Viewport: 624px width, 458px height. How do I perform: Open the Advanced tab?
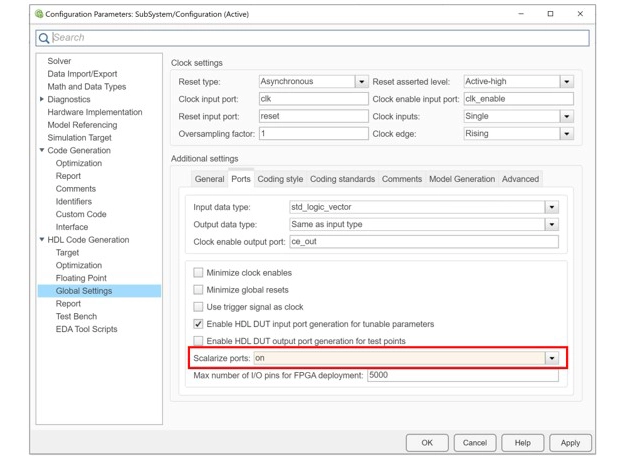click(x=520, y=179)
